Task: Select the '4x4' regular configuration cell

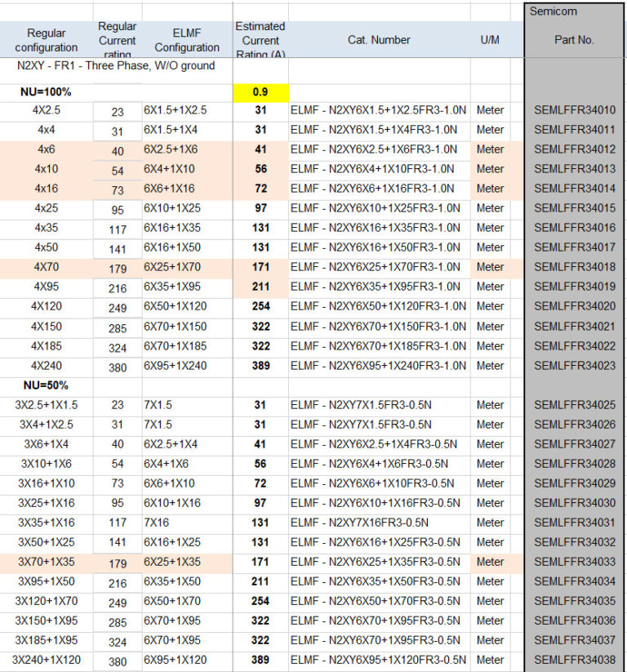Action: coord(47,130)
